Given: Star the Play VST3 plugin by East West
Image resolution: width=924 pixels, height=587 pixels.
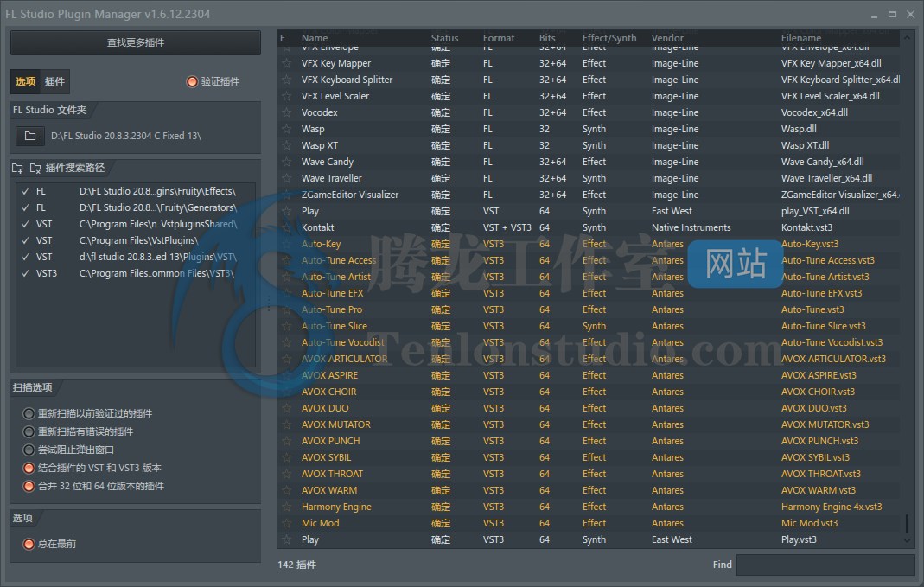Looking at the screenshot, I should (x=286, y=539).
